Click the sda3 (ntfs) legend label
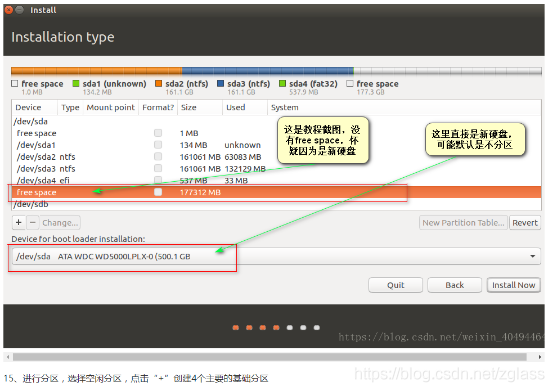The height and width of the screenshot is (392, 554). point(248,84)
